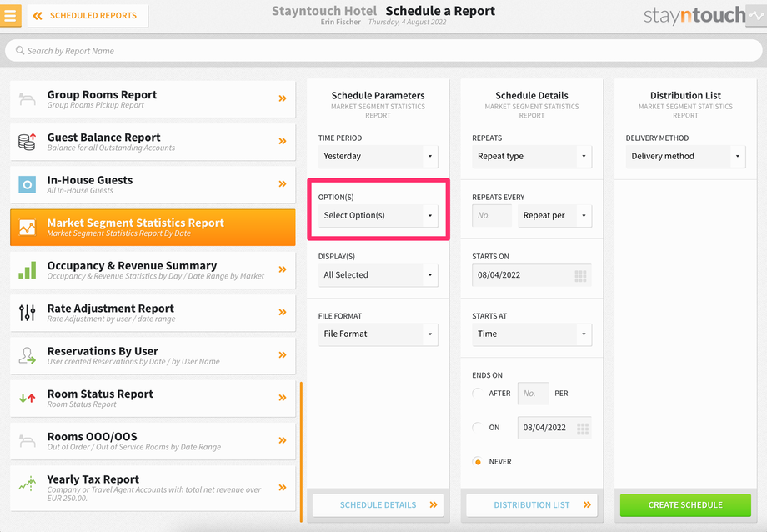
Task: Open Reservations By User via its chevron arrow
Action: pyautogui.click(x=283, y=354)
